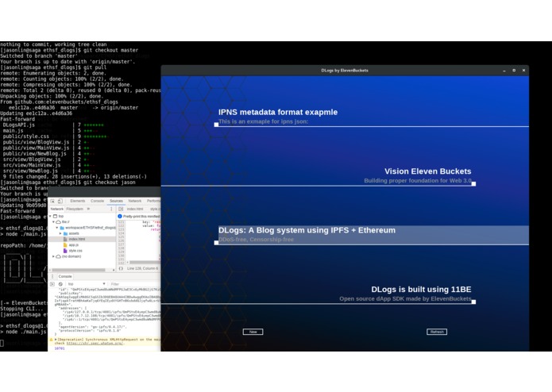Collapse the file:// tree node

click(54, 222)
